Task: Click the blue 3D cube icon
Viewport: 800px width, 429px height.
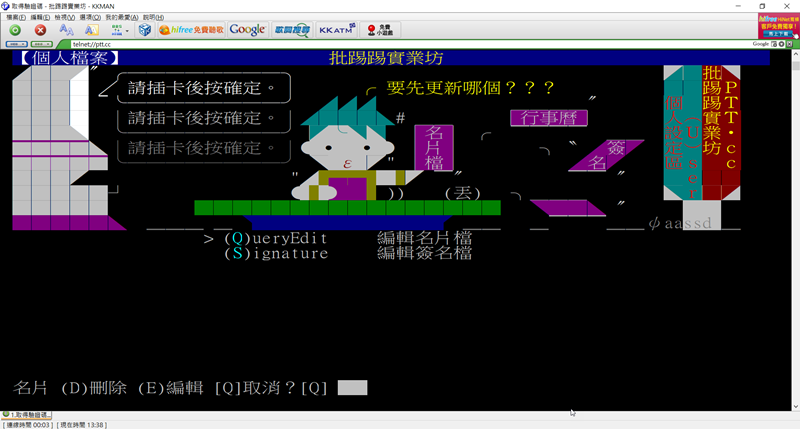Action: click(x=145, y=30)
